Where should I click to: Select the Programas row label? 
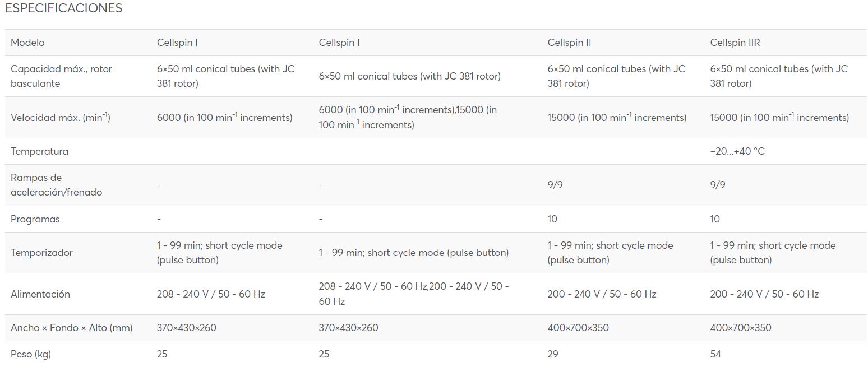[x=35, y=219]
